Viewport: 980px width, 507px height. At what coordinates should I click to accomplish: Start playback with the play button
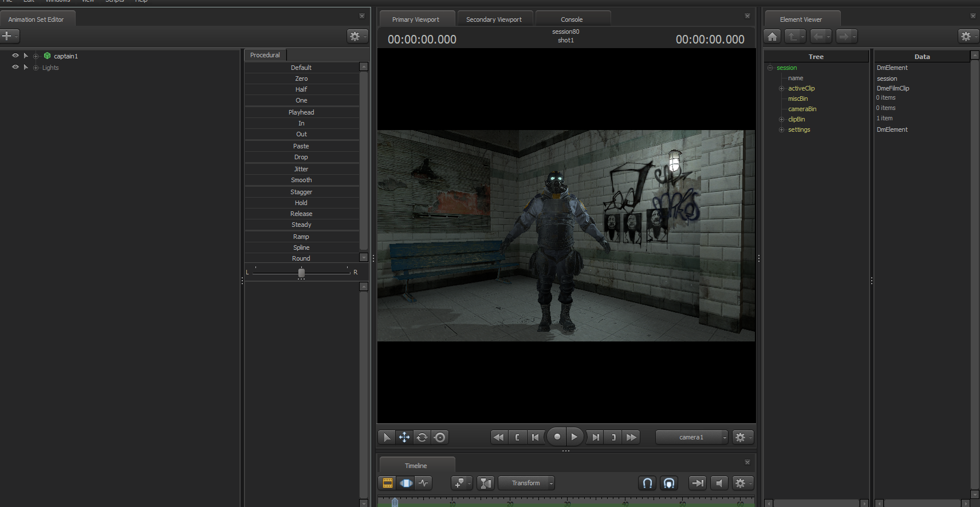click(x=574, y=437)
